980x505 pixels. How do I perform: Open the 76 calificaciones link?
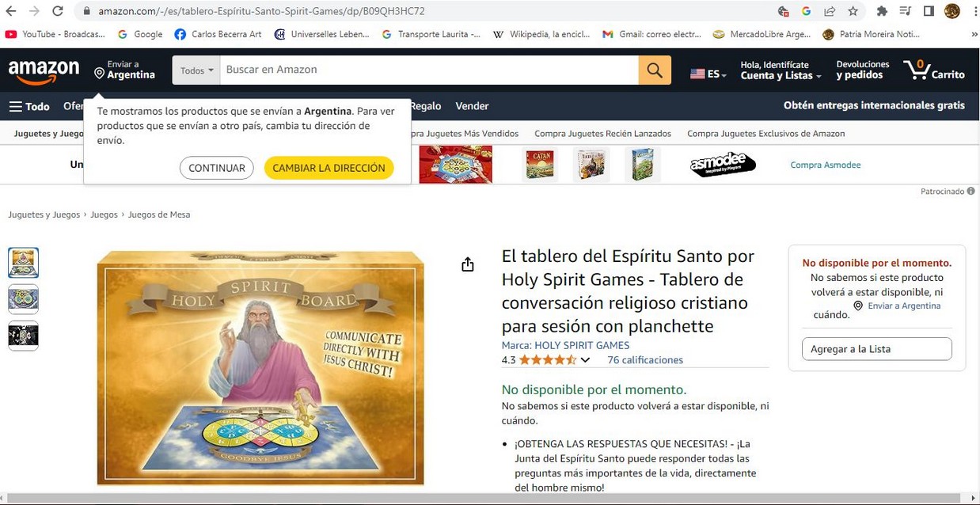coord(645,360)
